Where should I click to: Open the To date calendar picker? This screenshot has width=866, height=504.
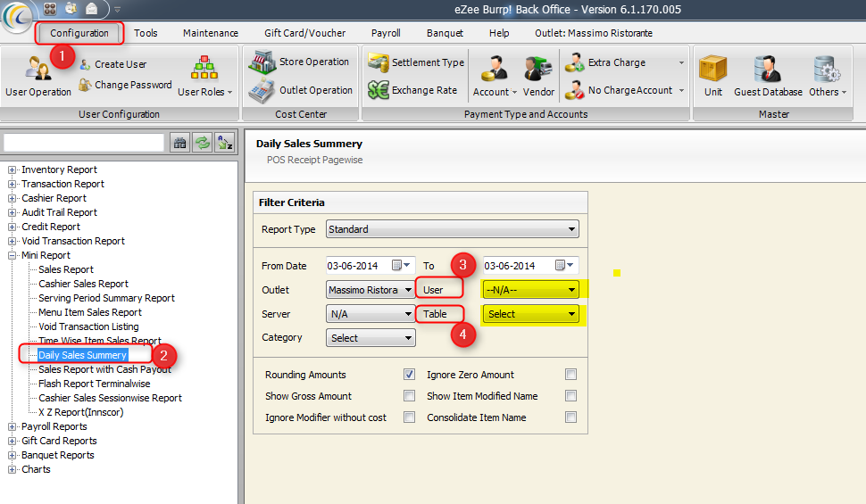[x=564, y=266]
